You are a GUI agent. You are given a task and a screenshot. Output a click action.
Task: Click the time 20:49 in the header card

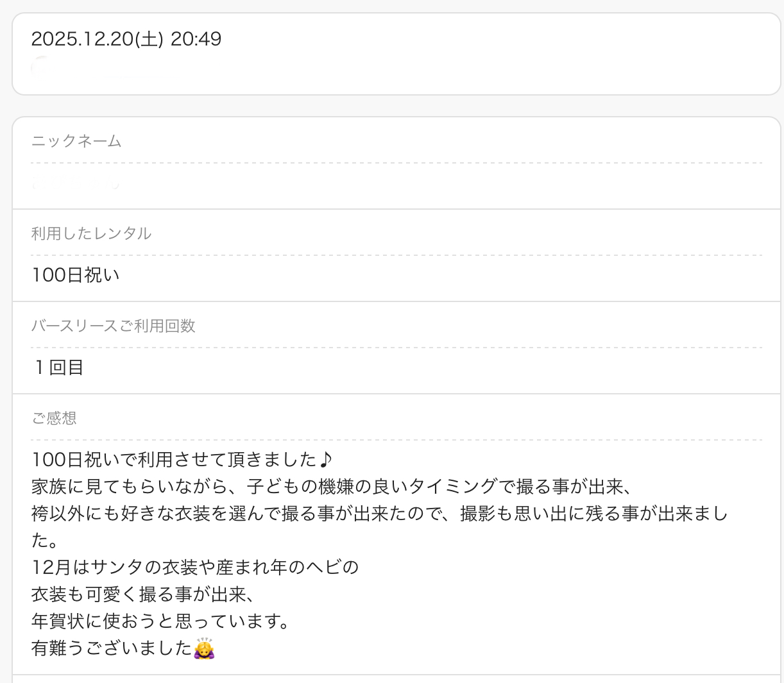(196, 39)
